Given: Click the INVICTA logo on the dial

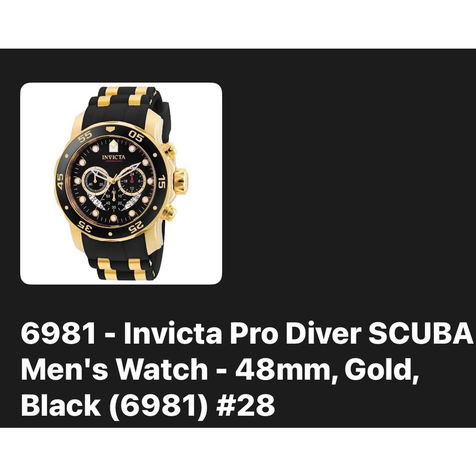Looking at the screenshot, I should coord(114,157).
